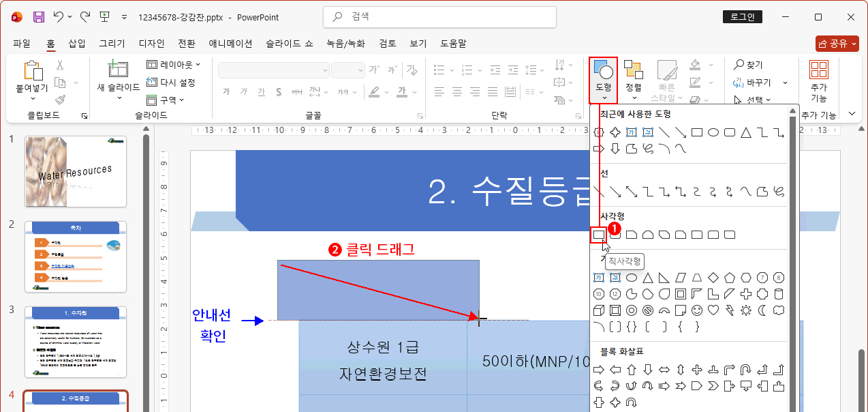Switch to the 삽입 ribbon tab
868x412 pixels.
[x=76, y=43]
